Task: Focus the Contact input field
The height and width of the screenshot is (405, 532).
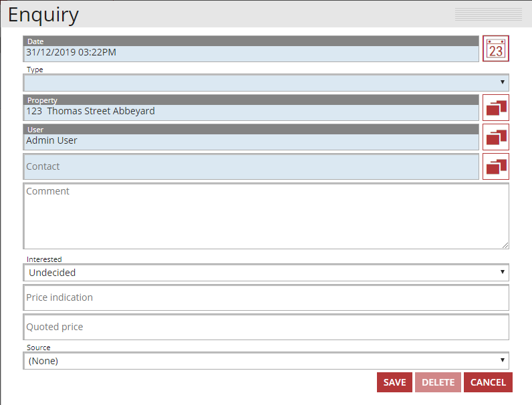Action: click(x=251, y=166)
